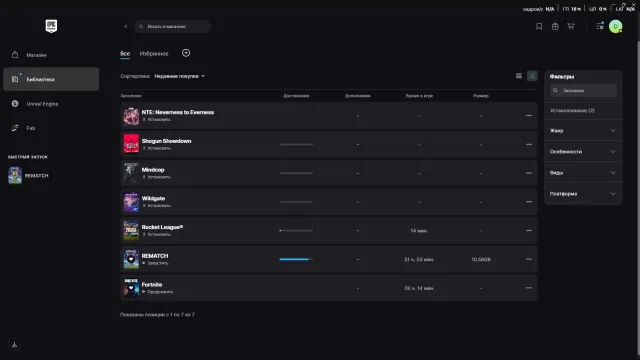Open the friends list icon

[x=600, y=27]
